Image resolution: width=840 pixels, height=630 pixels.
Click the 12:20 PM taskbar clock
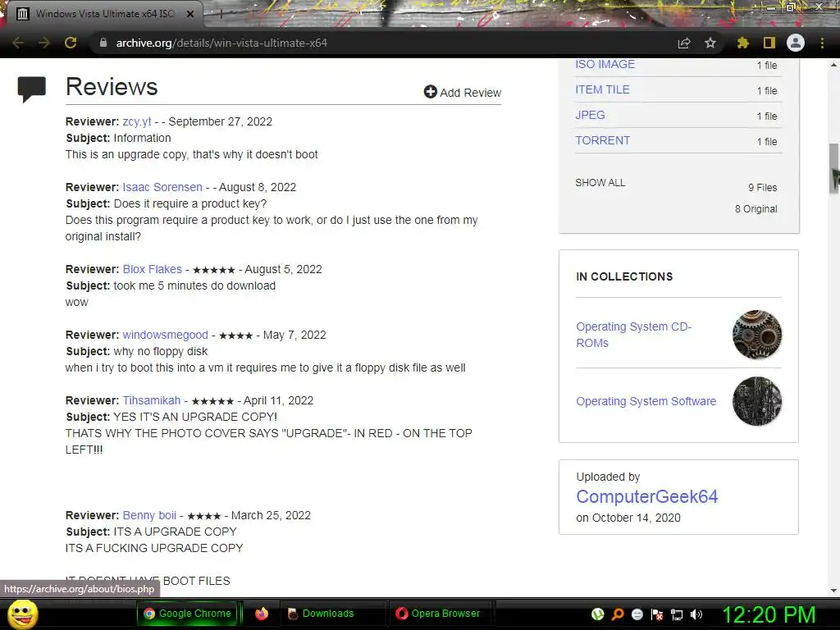769,614
